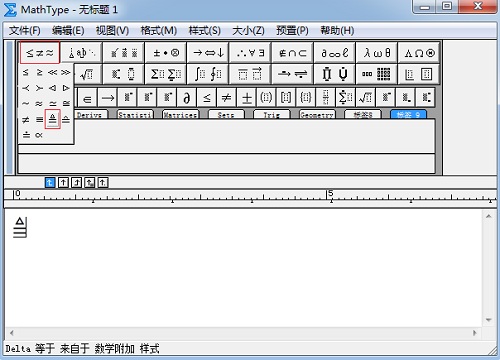
Task: Insert proportional-to symbol from open palette
Action: [x=39, y=135]
